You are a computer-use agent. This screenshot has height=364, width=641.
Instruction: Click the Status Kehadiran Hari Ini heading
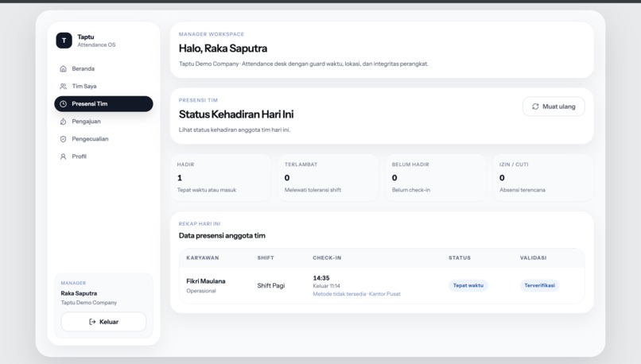(x=236, y=114)
